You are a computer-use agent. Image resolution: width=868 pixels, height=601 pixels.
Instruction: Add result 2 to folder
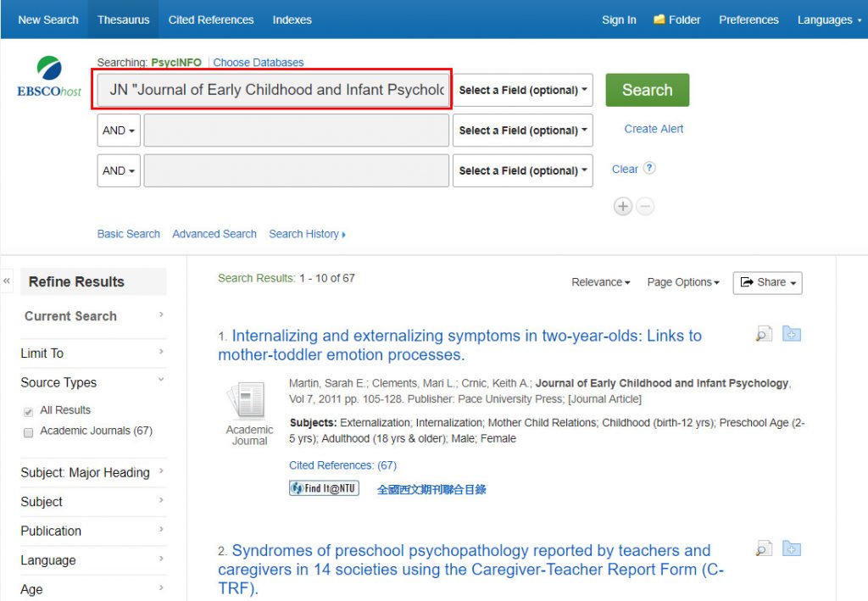click(792, 548)
